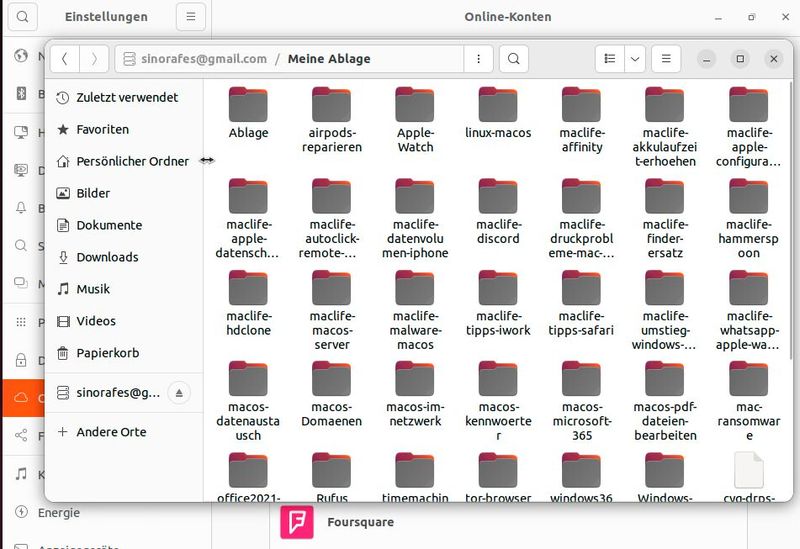Select the timemachin folder

point(415,477)
